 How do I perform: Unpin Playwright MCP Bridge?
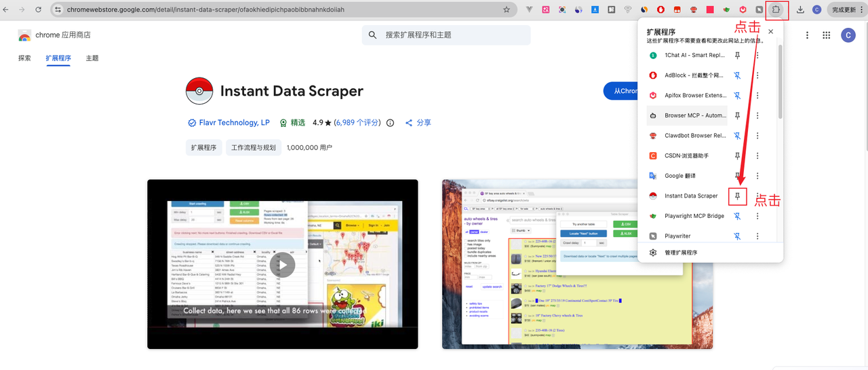click(737, 216)
